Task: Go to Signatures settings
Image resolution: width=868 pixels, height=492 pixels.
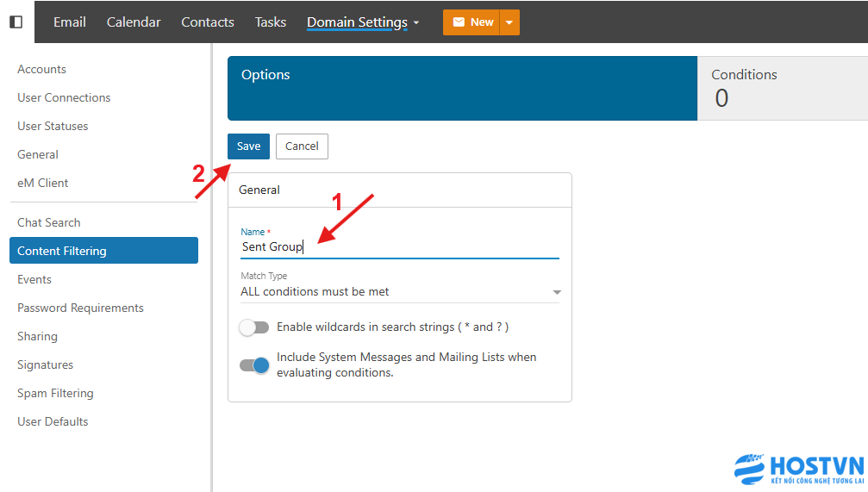Action: coord(45,364)
